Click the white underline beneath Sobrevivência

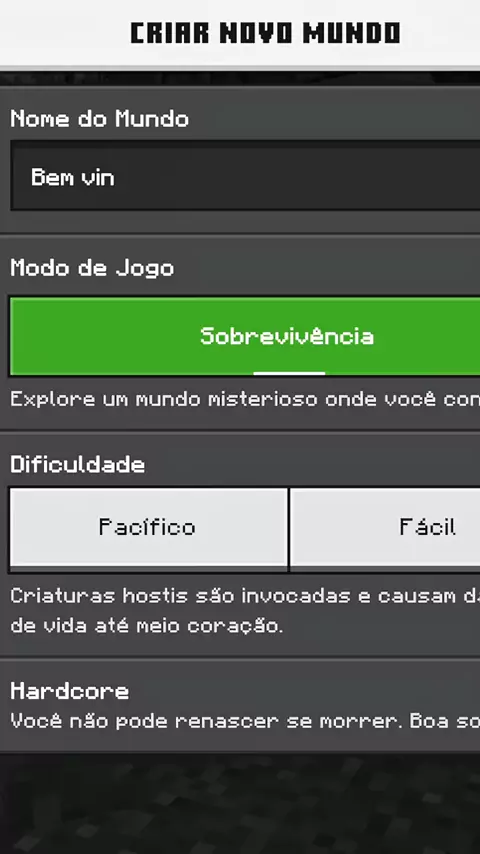coord(289,373)
